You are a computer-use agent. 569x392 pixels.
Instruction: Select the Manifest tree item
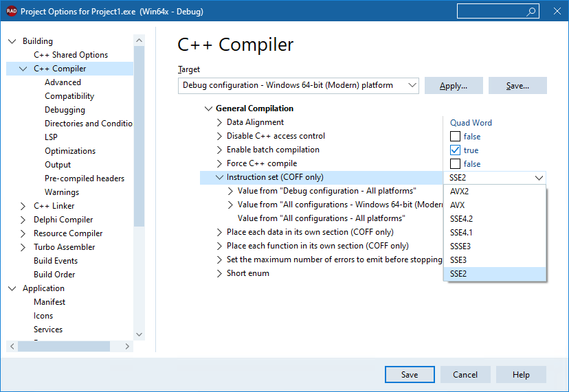pos(49,302)
